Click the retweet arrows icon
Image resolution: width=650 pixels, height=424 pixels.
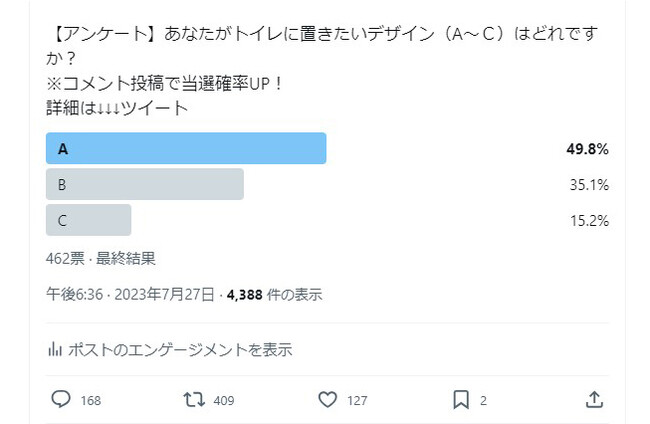(194, 400)
